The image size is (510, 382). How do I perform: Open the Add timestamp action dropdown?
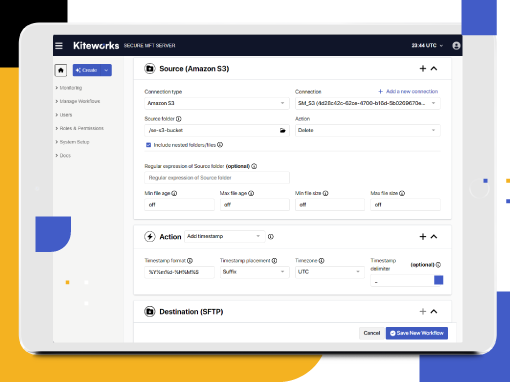(x=225, y=236)
